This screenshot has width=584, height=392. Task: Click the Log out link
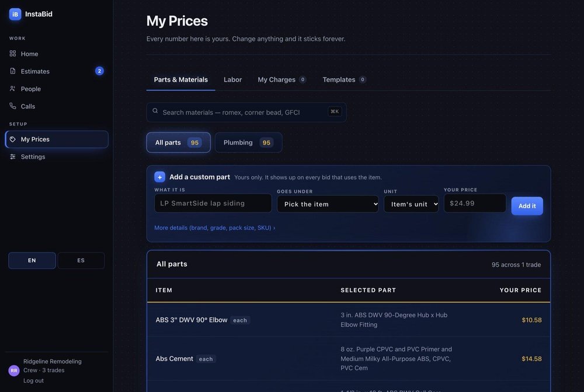pos(33,380)
